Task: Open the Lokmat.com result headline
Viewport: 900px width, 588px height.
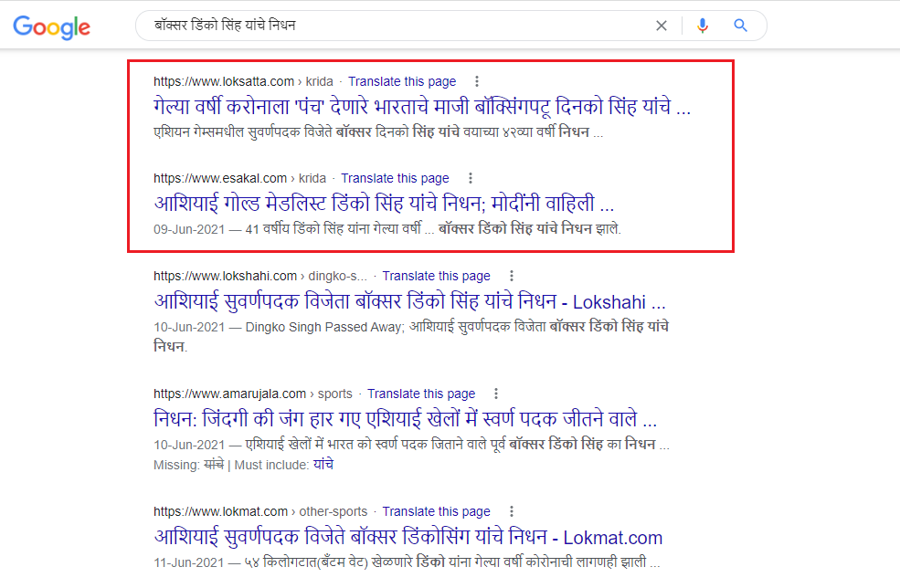Action: click(408, 537)
